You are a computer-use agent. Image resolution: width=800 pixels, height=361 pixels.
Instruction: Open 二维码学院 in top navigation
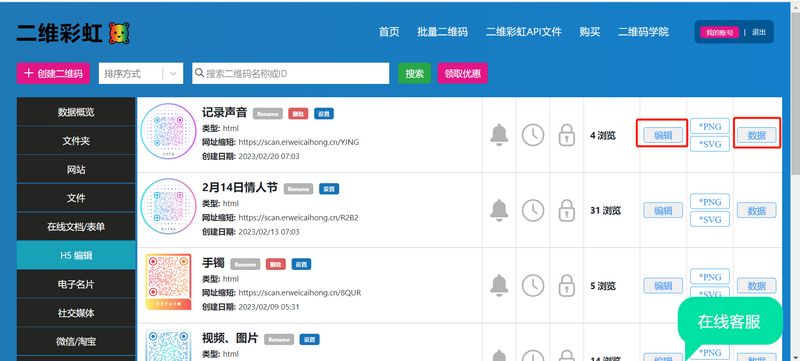[643, 32]
